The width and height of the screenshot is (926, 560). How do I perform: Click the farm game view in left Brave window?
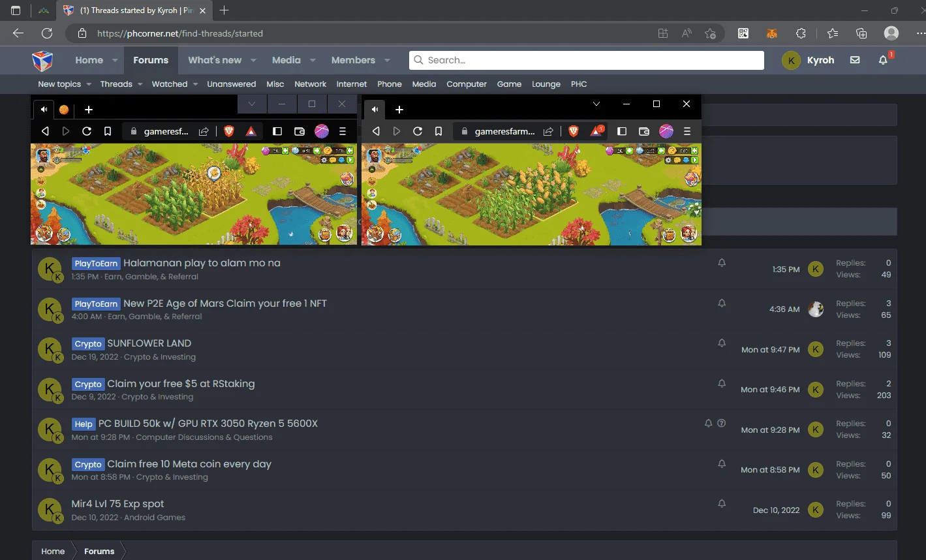coord(194,194)
